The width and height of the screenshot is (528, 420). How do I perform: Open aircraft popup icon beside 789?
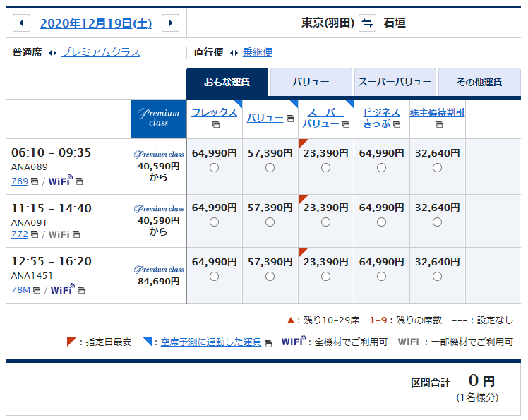tap(35, 181)
